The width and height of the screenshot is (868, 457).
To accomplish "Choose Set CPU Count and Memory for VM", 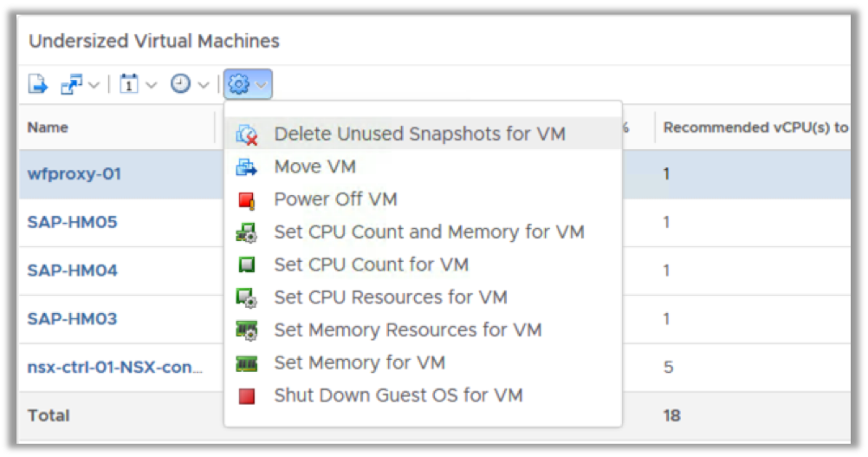I will coord(429,232).
